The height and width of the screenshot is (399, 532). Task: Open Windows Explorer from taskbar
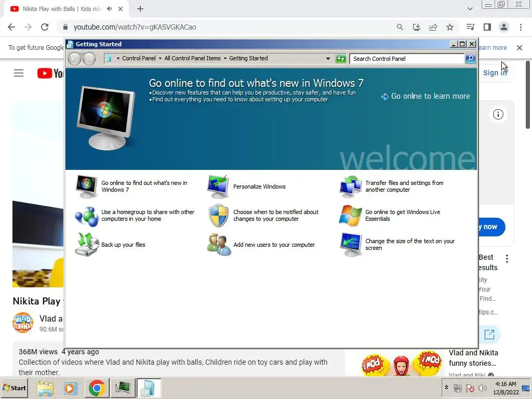[45, 388]
